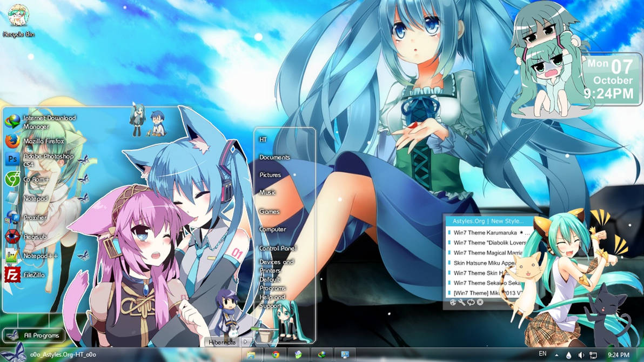Image resolution: width=644 pixels, height=362 pixels.
Task: Open the network tray icon
Action: pos(593,355)
